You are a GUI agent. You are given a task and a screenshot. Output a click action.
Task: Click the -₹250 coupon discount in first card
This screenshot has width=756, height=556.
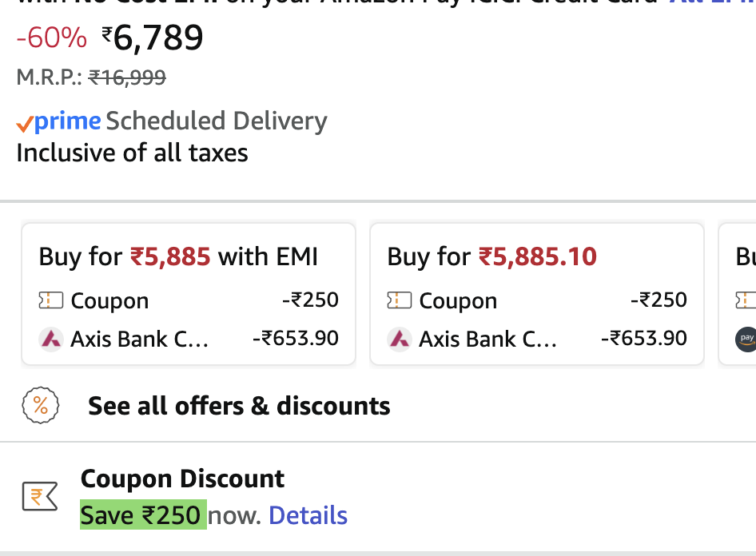[x=312, y=300]
